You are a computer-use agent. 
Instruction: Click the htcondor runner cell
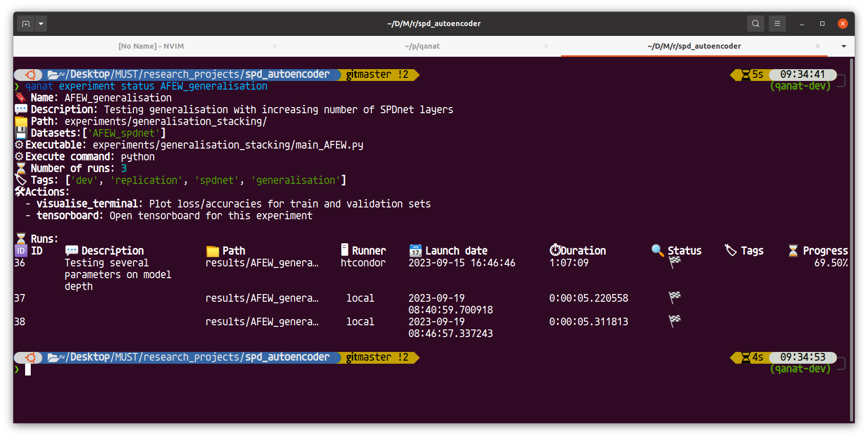click(363, 263)
